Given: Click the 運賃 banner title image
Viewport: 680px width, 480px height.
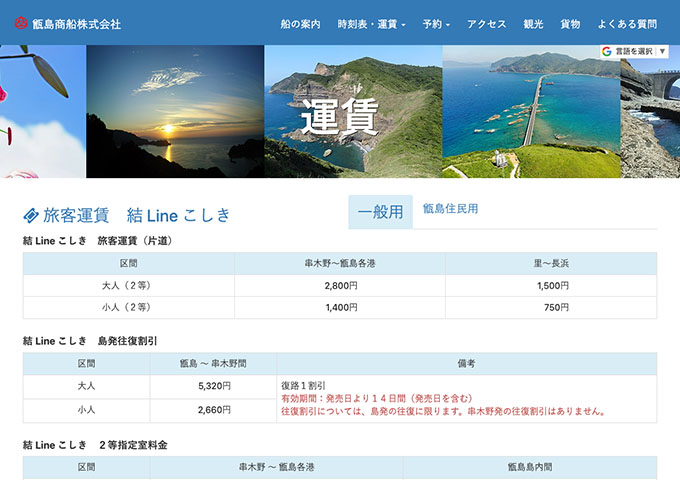Looking at the screenshot, I should pos(340,116).
